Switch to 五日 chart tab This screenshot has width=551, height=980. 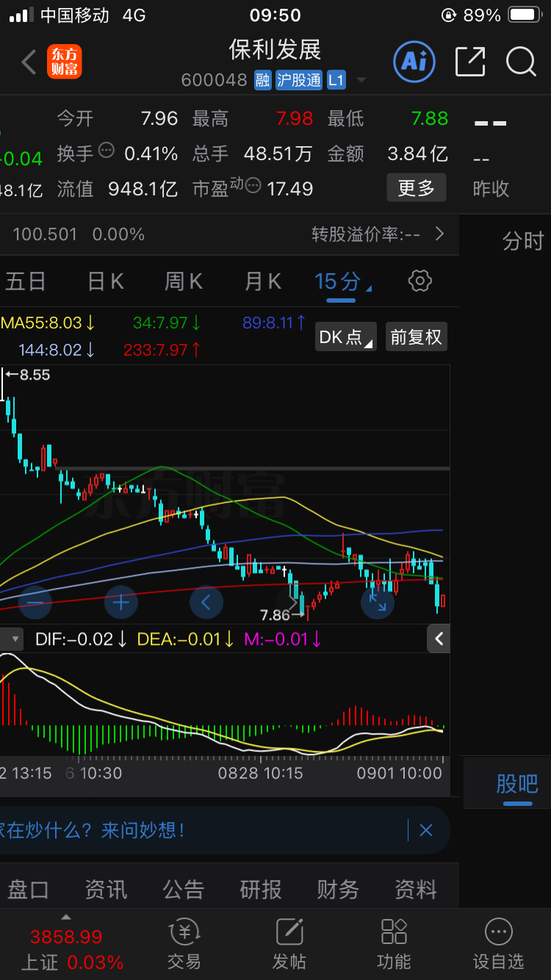[25, 281]
